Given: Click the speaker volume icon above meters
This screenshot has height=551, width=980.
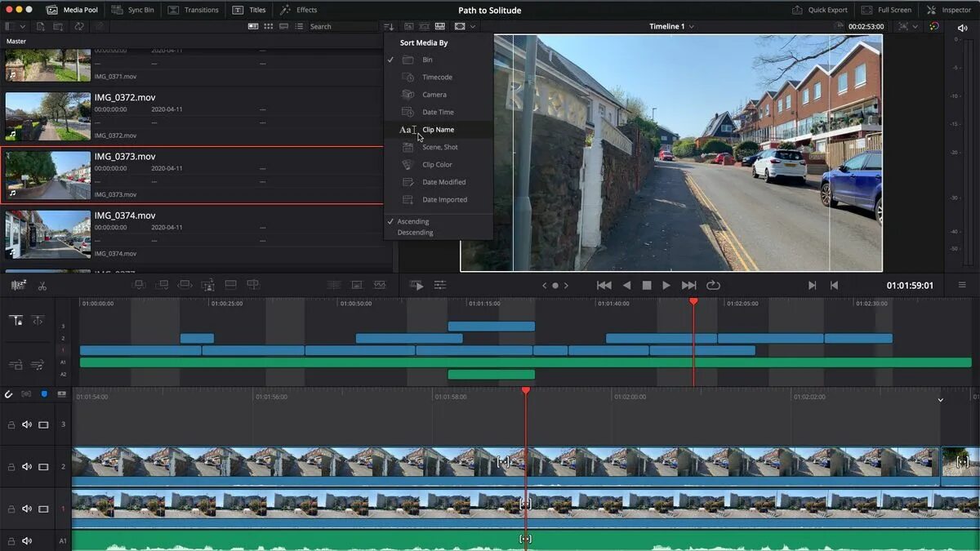Looking at the screenshot, I should tap(962, 28).
